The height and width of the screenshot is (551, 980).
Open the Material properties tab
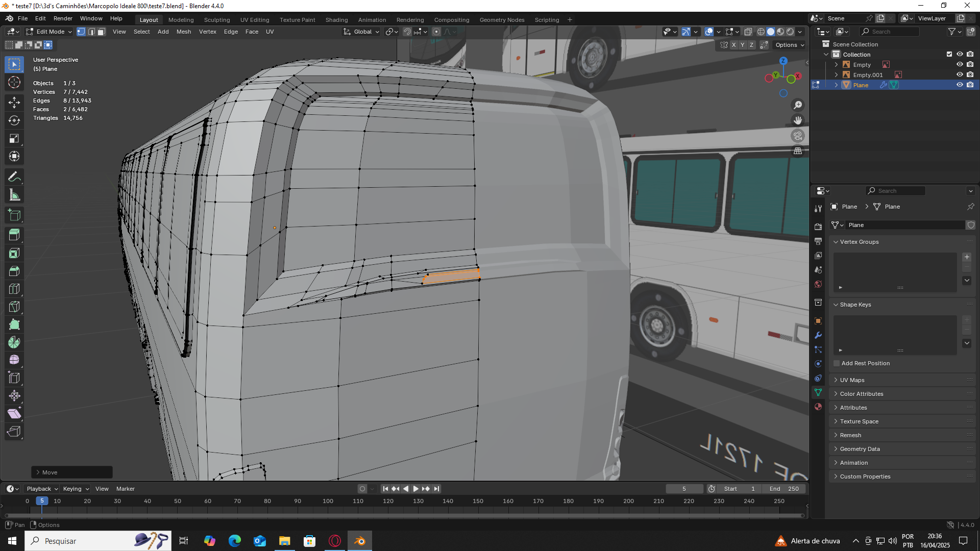point(818,407)
